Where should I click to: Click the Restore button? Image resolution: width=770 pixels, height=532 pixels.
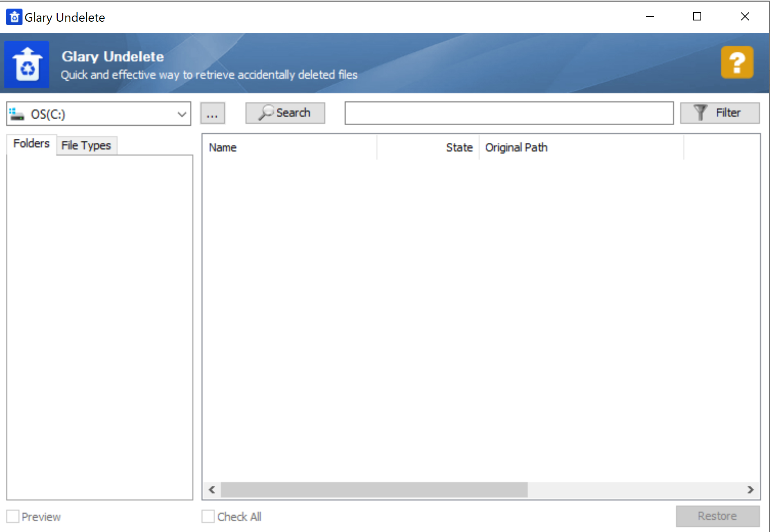pos(718,516)
